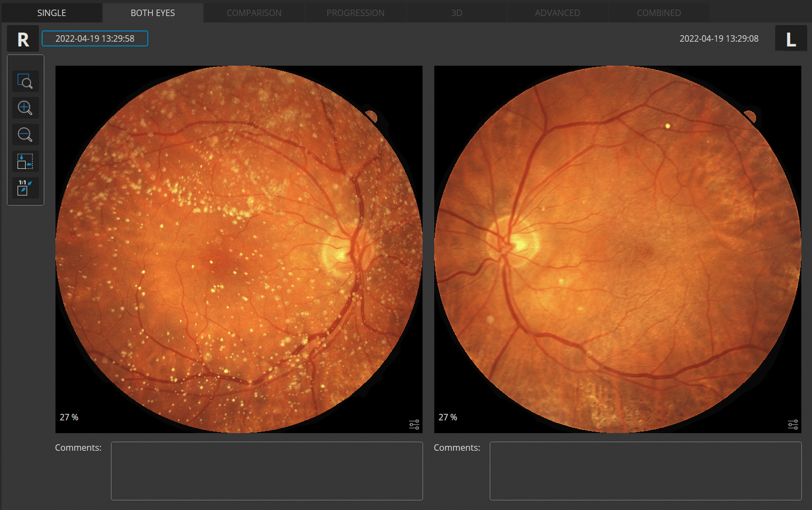Click the L left eye badge
The height and width of the screenshot is (510, 812).
[791, 39]
